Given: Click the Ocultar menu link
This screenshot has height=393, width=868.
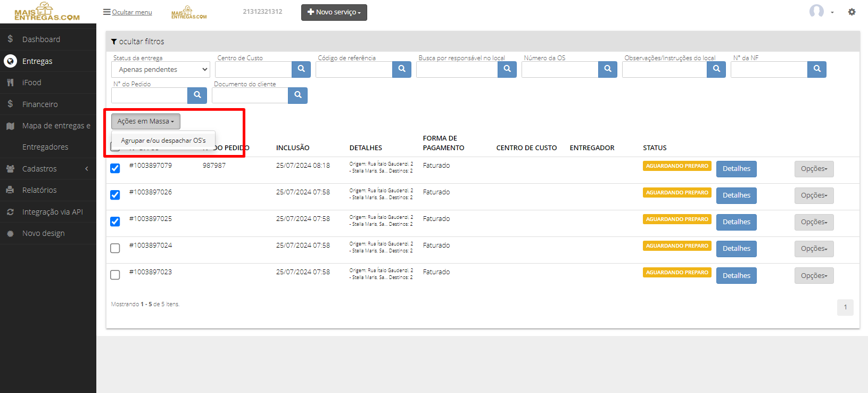Looking at the screenshot, I should 128,12.
